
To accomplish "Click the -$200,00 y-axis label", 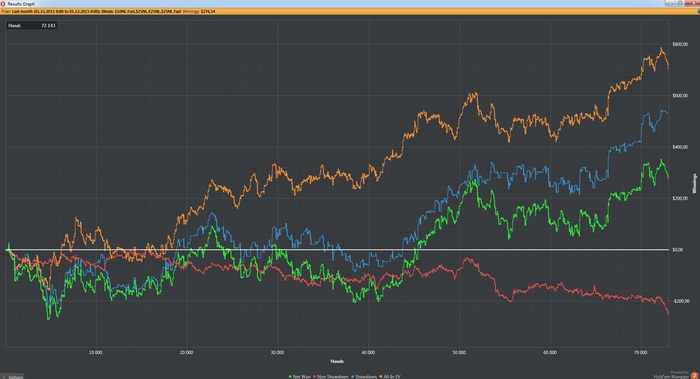I will coord(681,301).
